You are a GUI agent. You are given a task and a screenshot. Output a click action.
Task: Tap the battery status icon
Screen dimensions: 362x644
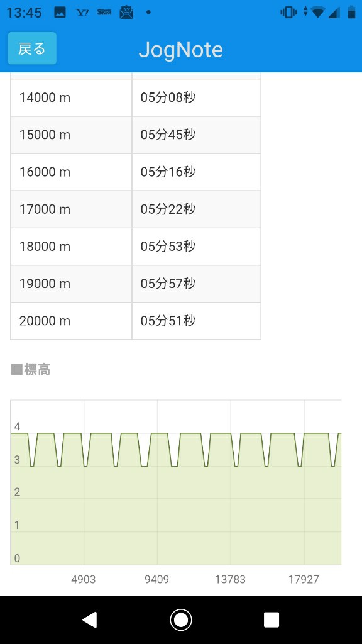(x=351, y=13)
